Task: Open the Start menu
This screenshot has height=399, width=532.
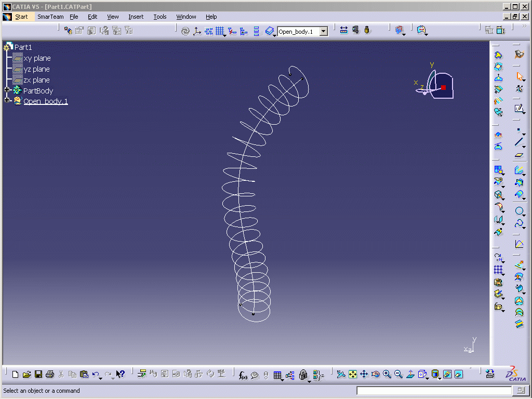Action: pyautogui.click(x=21, y=17)
